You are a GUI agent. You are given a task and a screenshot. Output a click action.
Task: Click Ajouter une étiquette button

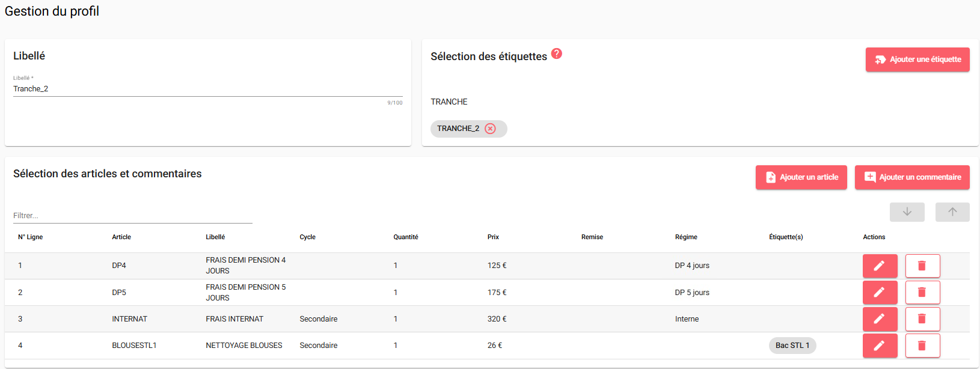click(x=917, y=59)
